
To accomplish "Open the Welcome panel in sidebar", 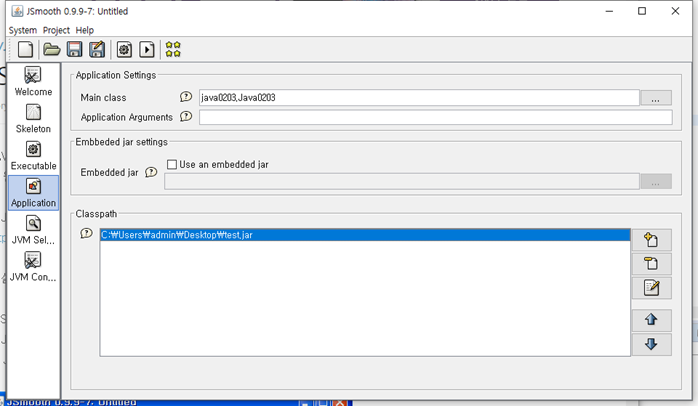I will click(33, 81).
